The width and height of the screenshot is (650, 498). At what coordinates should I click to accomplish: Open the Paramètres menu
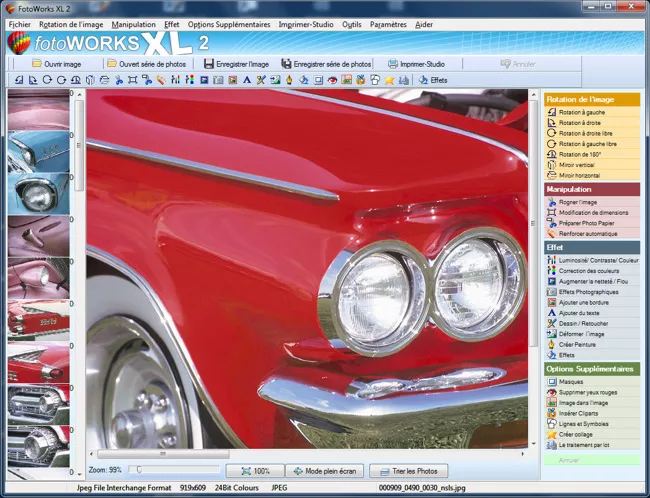[x=388, y=24]
